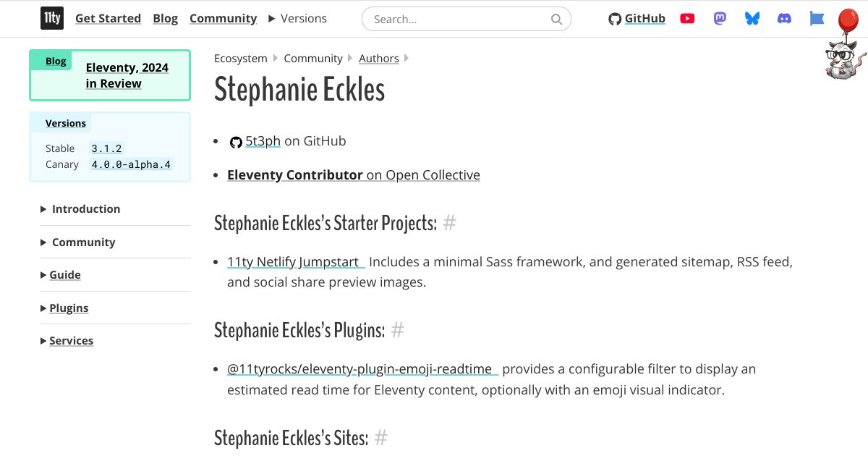This screenshot has height=456, width=868.
Task: Click the blue flag icon in header
Action: [x=817, y=19]
